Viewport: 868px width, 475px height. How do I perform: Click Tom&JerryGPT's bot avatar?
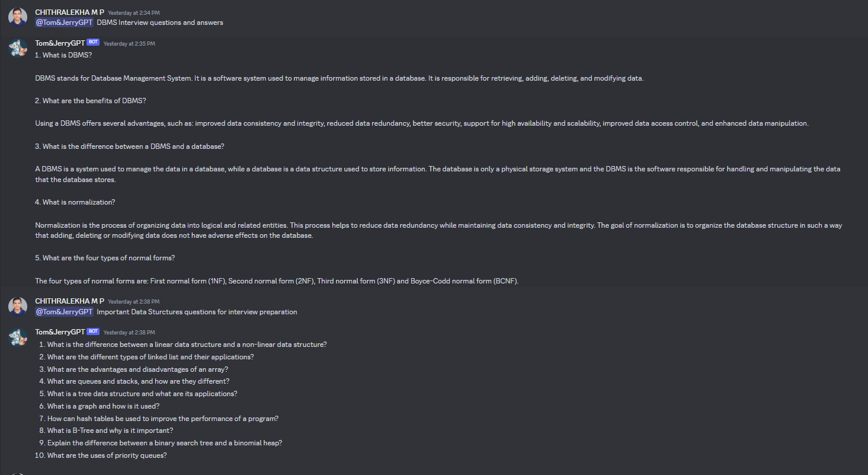[17, 47]
